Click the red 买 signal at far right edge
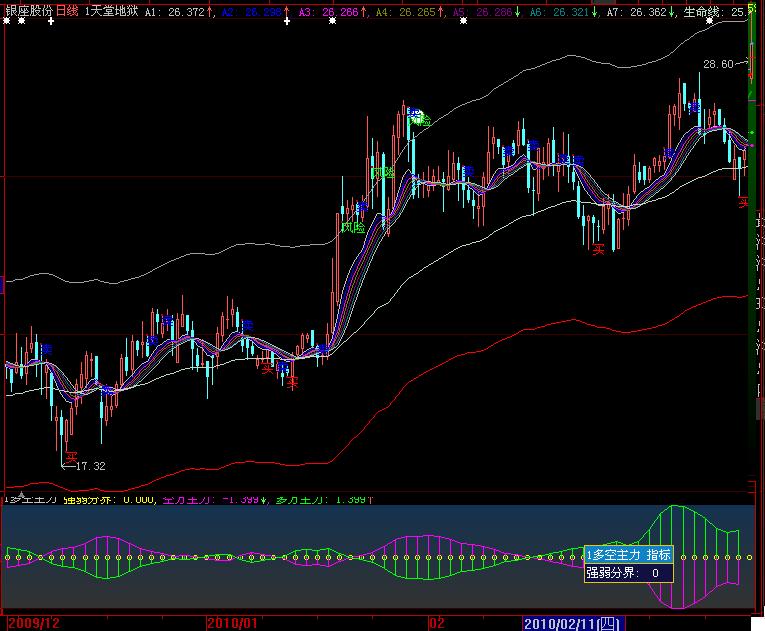Viewport: 765px width, 631px height. click(743, 201)
